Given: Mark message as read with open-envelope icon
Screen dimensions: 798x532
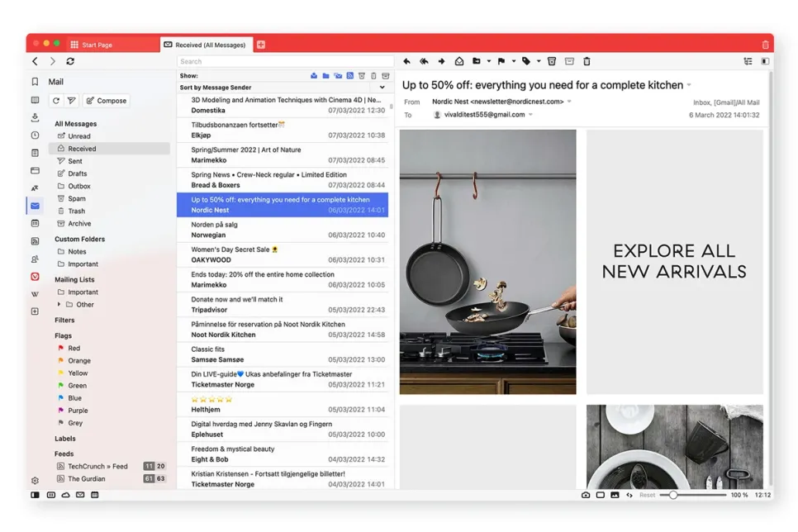Looking at the screenshot, I should coord(459,61).
